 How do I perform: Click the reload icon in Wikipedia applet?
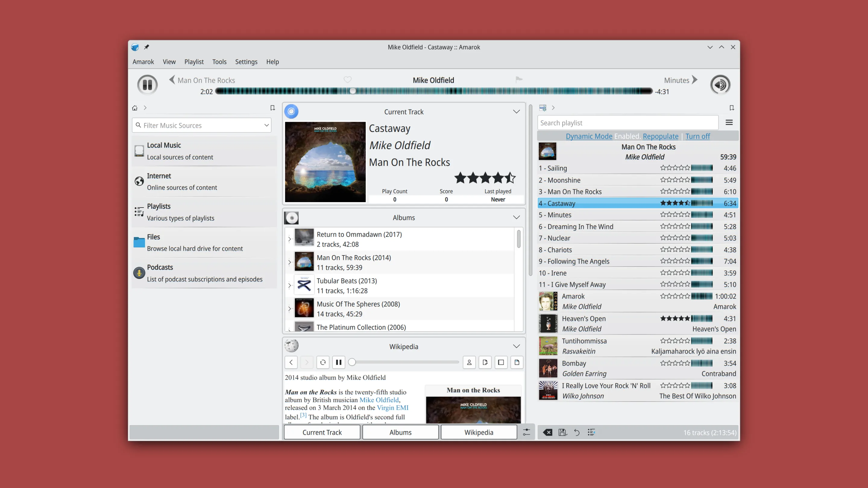point(322,362)
